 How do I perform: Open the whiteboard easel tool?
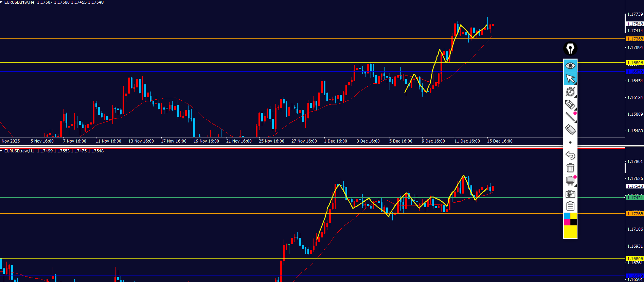coord(570,181)
